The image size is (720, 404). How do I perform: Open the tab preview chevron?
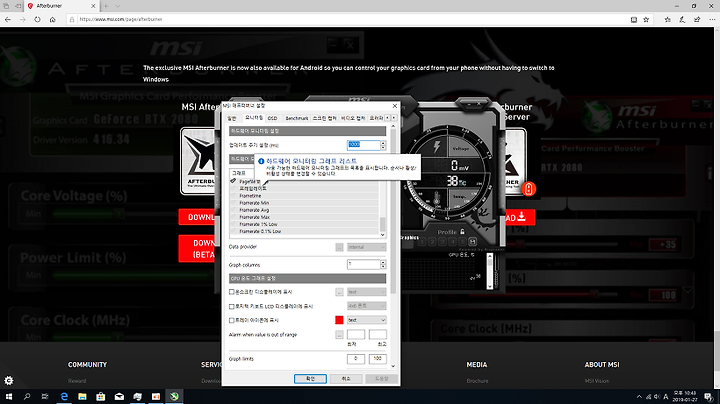click(x=118, y=6)
